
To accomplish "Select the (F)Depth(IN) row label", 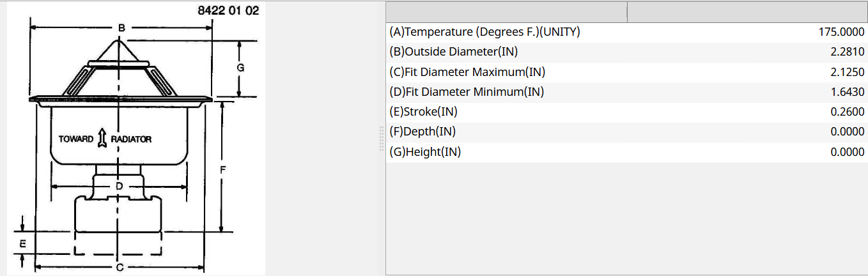I will 422,132.
